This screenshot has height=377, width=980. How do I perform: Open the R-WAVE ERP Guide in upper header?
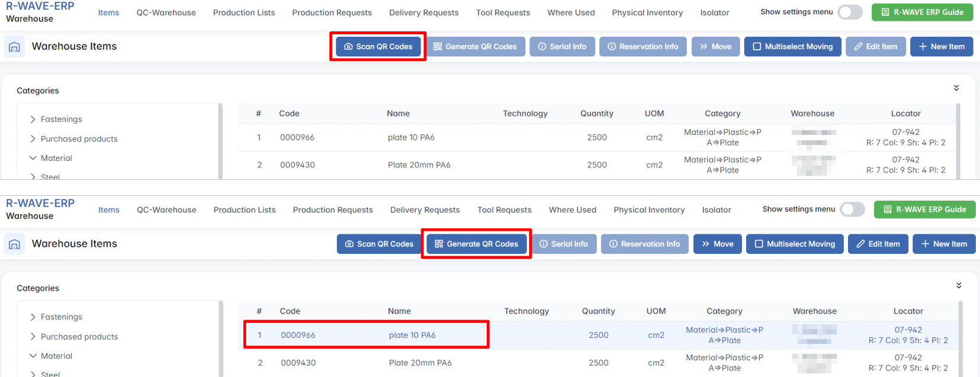[922, 12]
